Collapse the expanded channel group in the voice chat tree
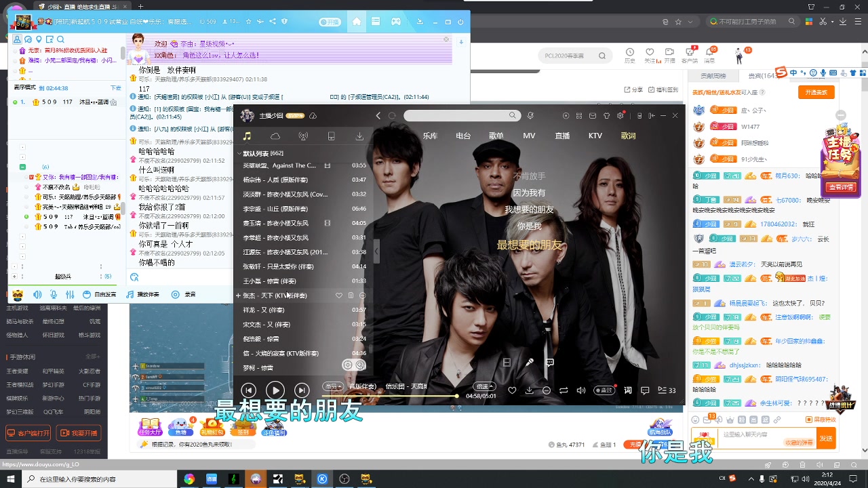Screen dimensions: 868x488 tap(22, 167)
